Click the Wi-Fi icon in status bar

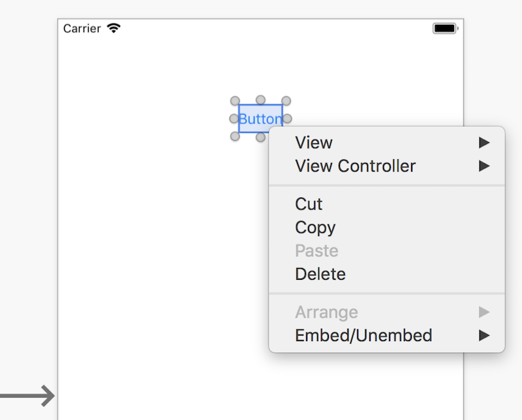point(114,28)
